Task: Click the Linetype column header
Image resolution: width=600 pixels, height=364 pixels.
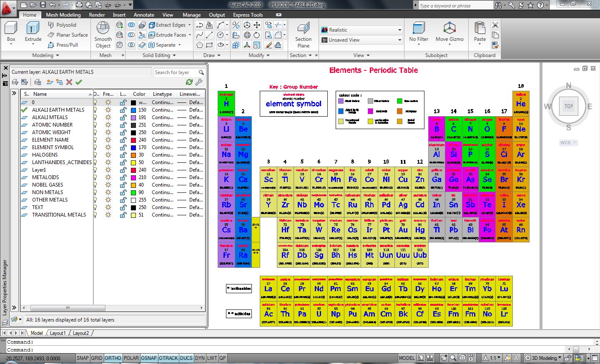Action: click(163, 94)
